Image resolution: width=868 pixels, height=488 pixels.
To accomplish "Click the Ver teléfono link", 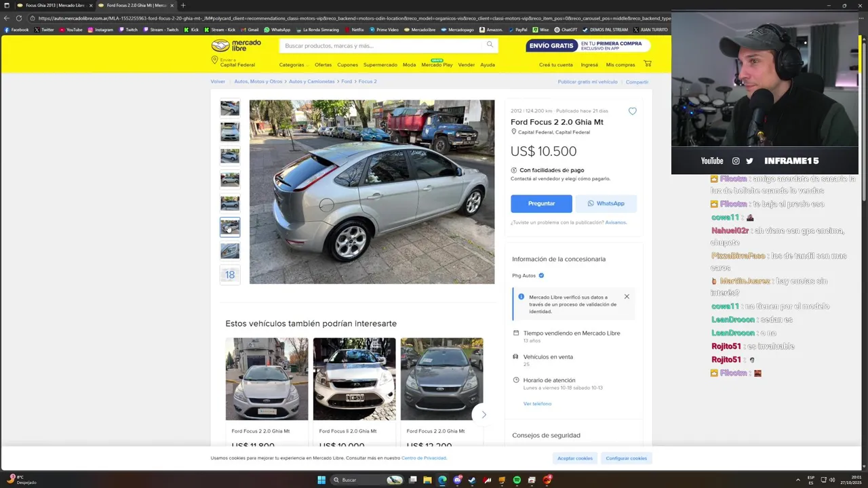I will (x=537, y=404).
